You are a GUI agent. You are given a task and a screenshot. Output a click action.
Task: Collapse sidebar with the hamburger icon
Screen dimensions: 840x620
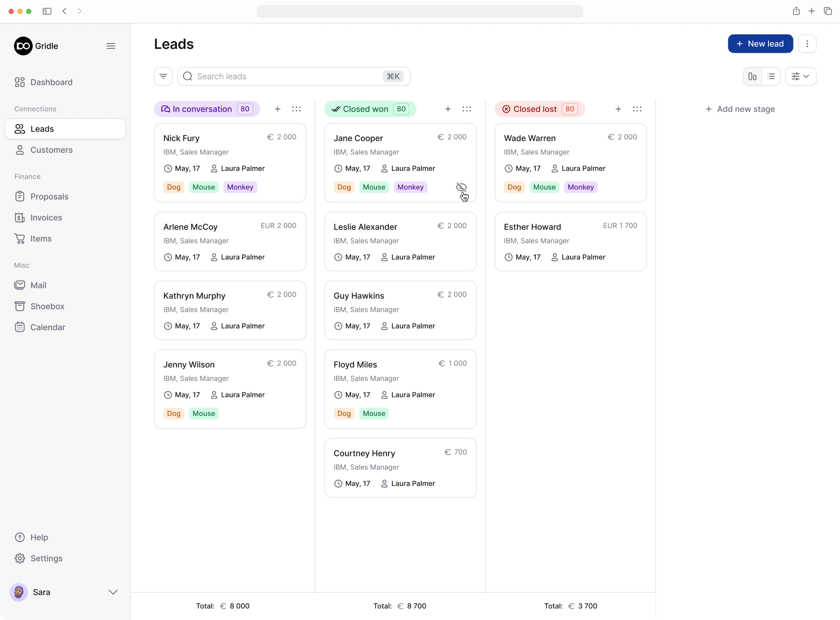pos(111,46)
